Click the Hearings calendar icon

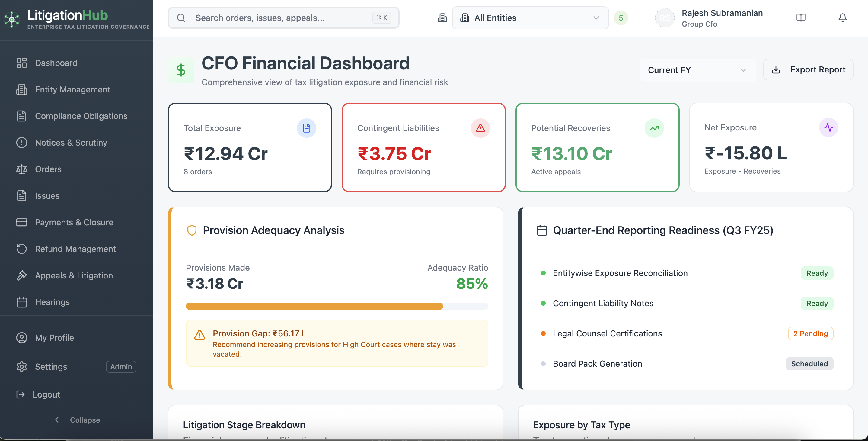point(21,302)
